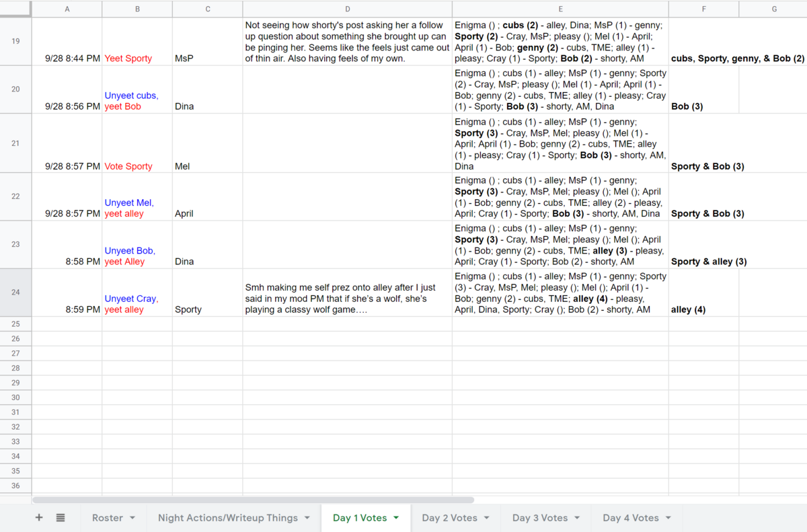Open Day 1 Votes tab dropdown arrow
This screenshot has width=807, height=532.
point(396,518)
